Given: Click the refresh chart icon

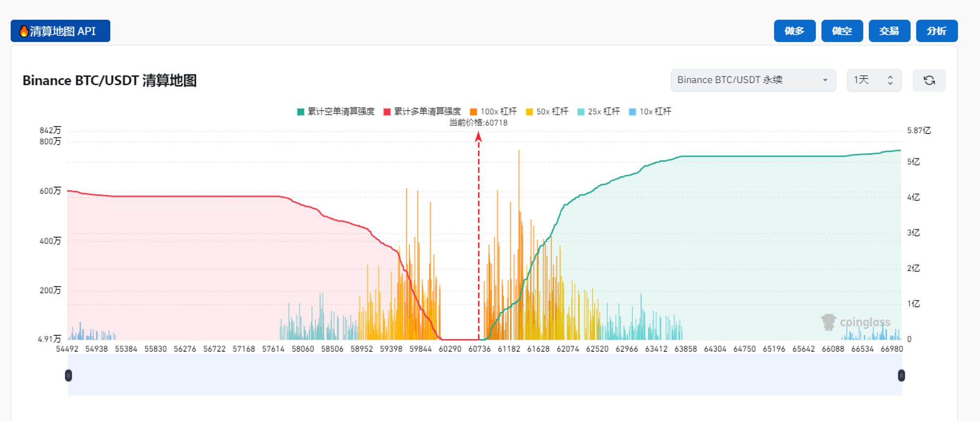Looking at the screenshot, I should click(x=929, y=80).
